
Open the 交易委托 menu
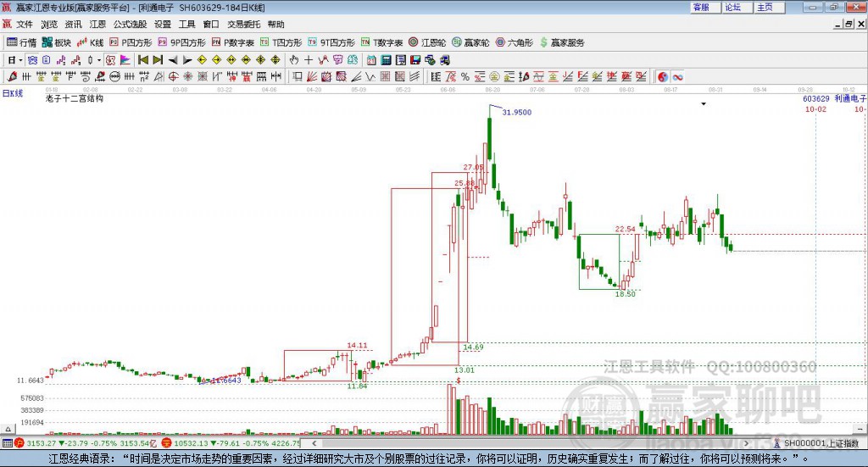coord(243,25)
